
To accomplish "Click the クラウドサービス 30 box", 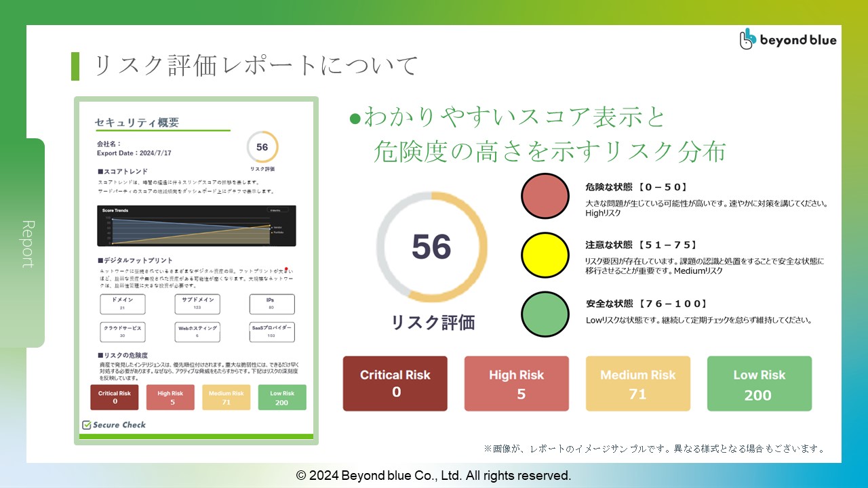I will [x=122, y=331].
